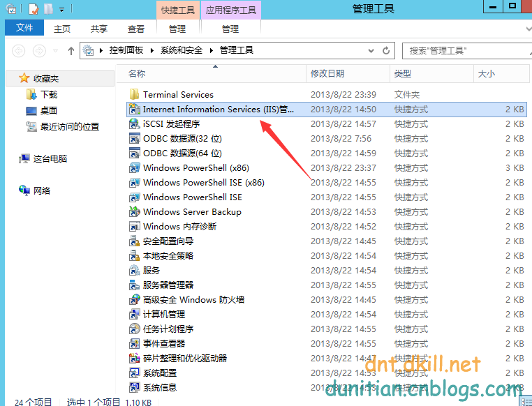Click the 这台电脑 computer icon
Screen dimensions: 532x406
[x=24, y=158]
